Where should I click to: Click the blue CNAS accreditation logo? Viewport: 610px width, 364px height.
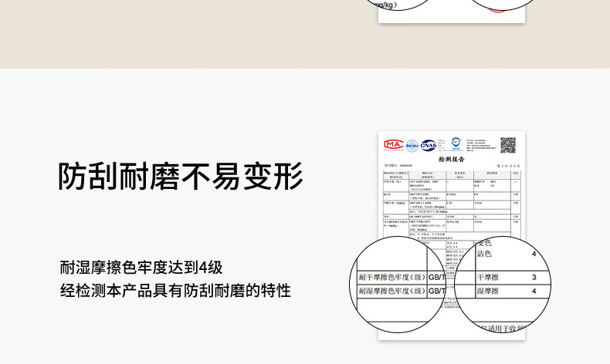click(x=429, y=144)
